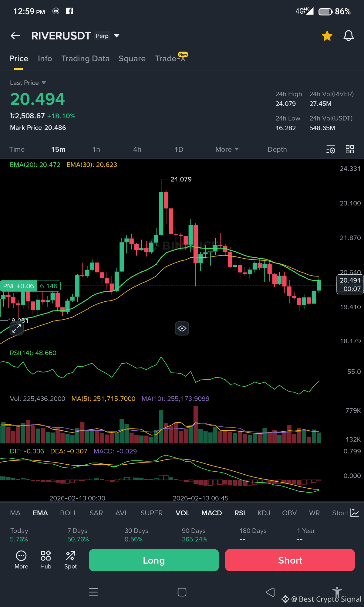This screenshot has width=364, height=607.
Task: Select the 15m chart interval
Action: point(58,149)
